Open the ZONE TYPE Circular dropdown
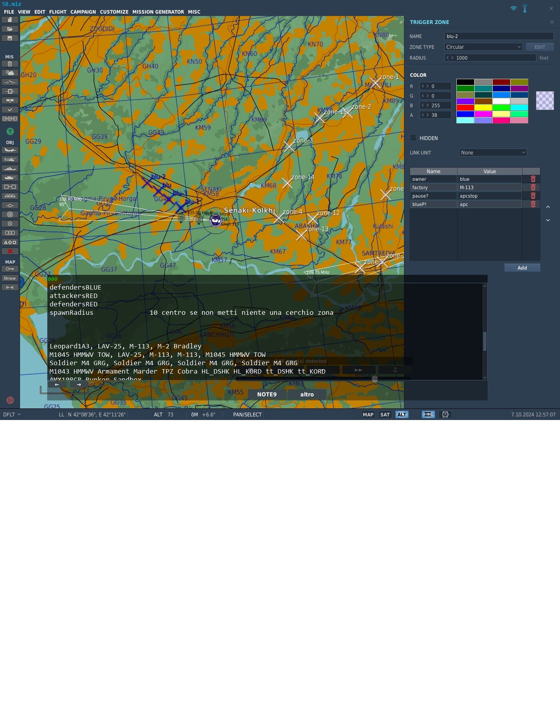 [483, 47]
